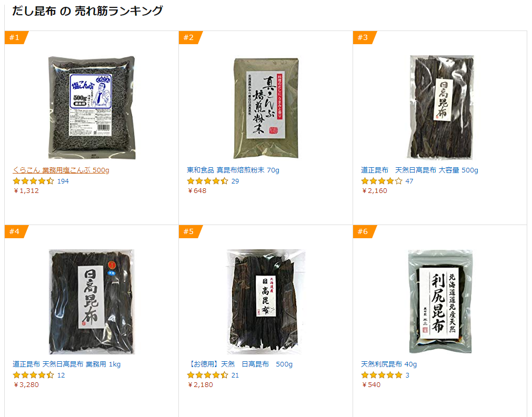The image size is (532, 417).
Task: View the 47 reviews count link
Action: [x=409, y=181]
